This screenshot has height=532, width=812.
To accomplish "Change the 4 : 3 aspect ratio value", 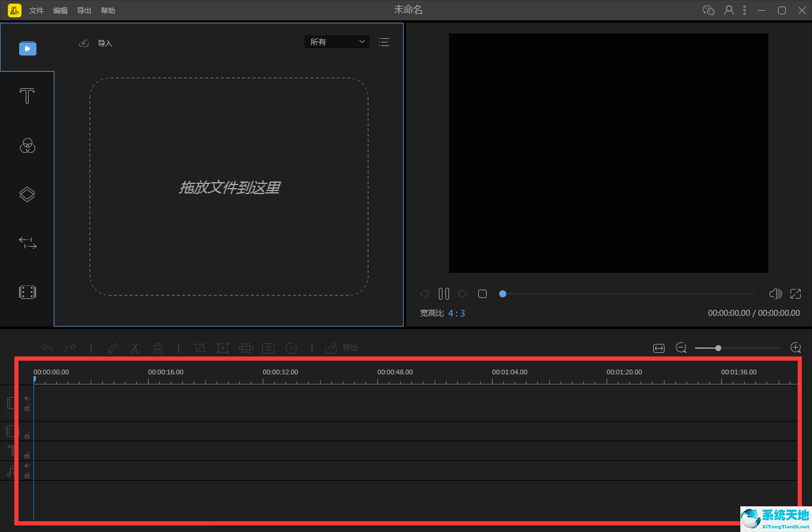I will [x=457, y=313].
